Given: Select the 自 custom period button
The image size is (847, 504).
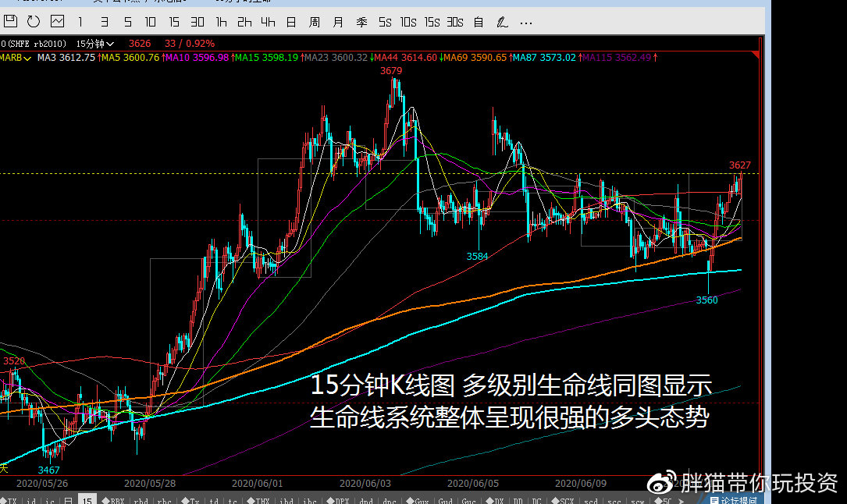Looking at the screenshot, I should [477, 22].
